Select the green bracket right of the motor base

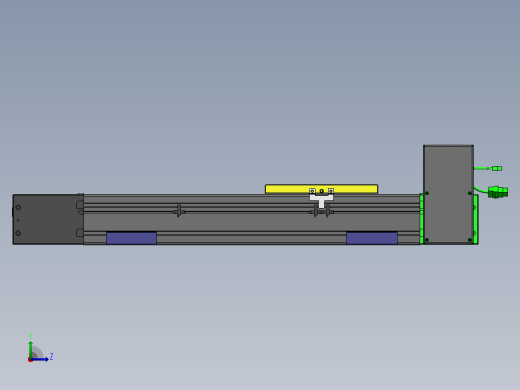coord(476,219)
